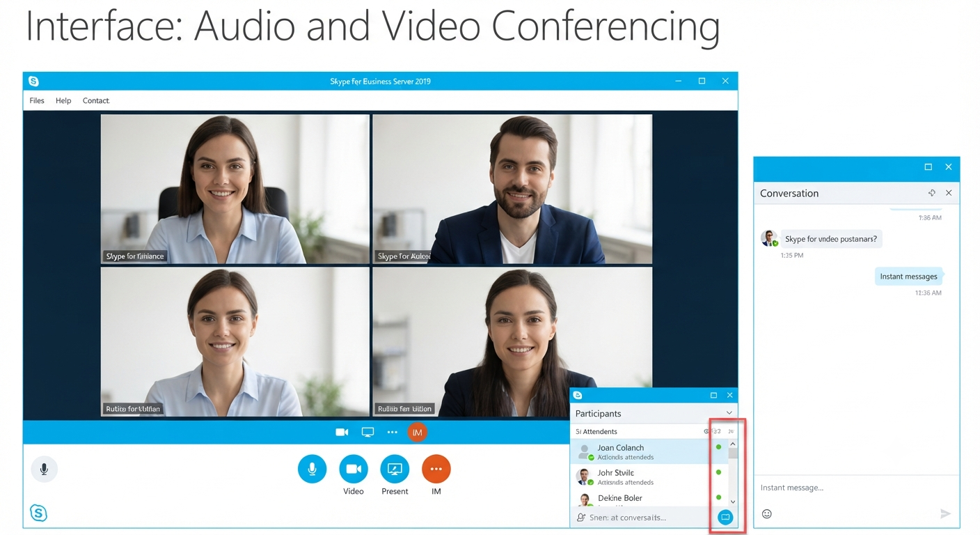Click round blue chat button in Participants
The image size is (980, 535).
tap(725, 518)
